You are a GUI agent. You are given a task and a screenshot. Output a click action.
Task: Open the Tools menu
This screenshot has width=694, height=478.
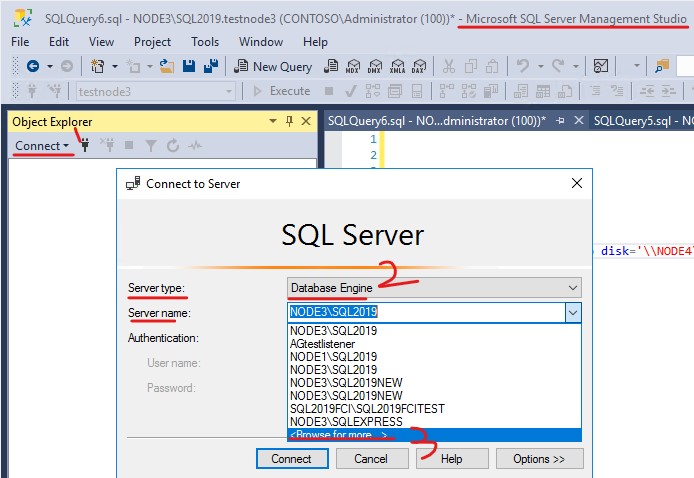[205, 42]
